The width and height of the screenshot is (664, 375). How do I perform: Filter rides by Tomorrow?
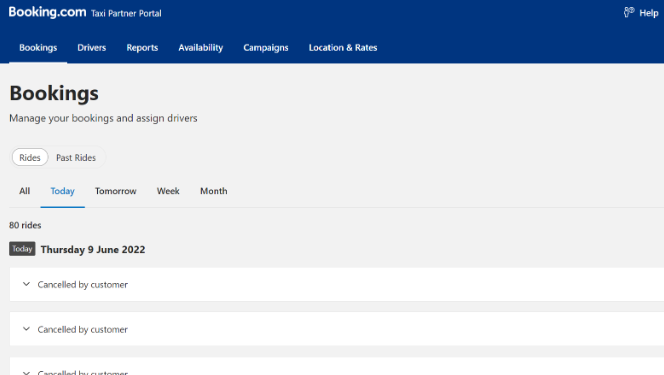(116, 191)
